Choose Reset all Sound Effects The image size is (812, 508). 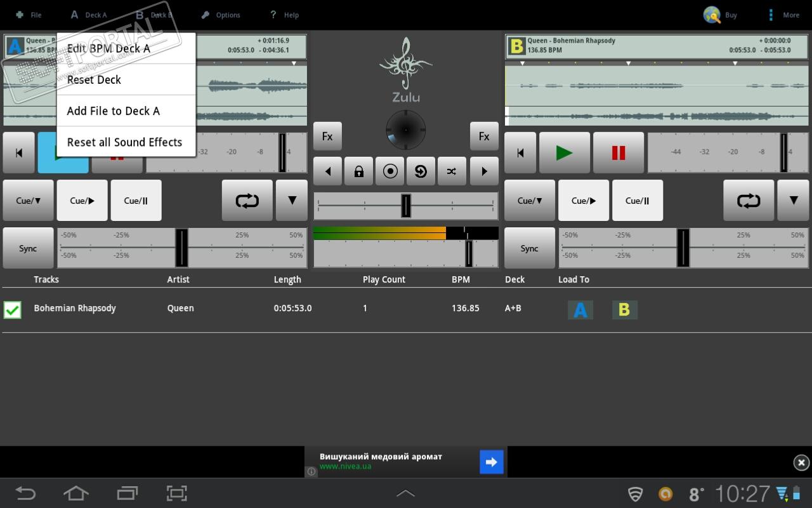click(126, 142)
